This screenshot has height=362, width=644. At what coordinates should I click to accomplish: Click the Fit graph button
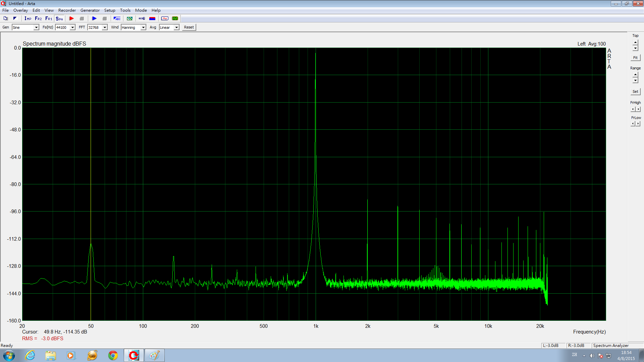(635, 58)
